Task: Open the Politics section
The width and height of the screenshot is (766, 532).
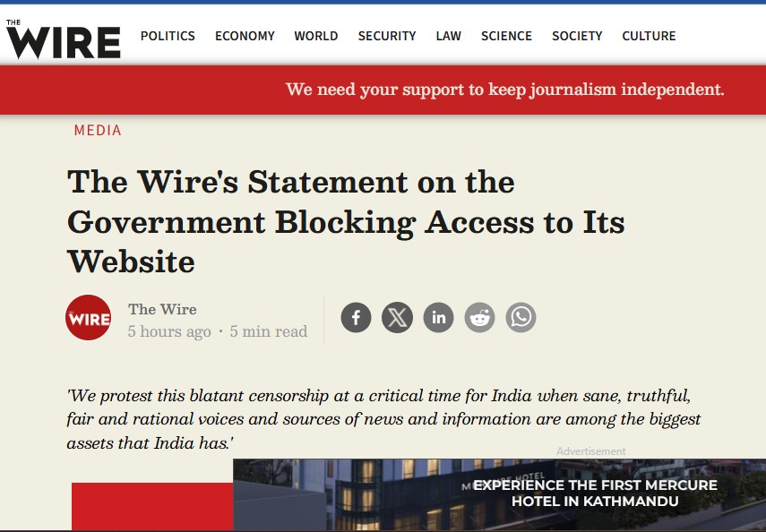Action: [168, 36]
